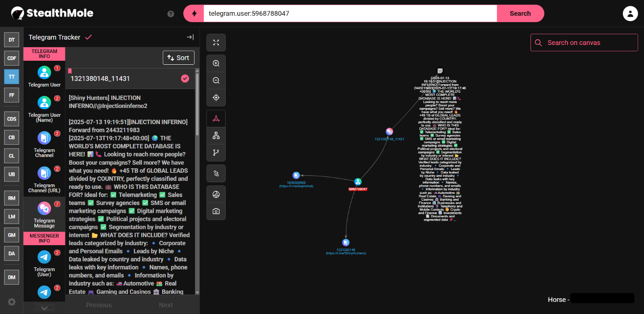644x314 pixels.
Task: Switch to the branch graph layout
Action: (216, 153)
